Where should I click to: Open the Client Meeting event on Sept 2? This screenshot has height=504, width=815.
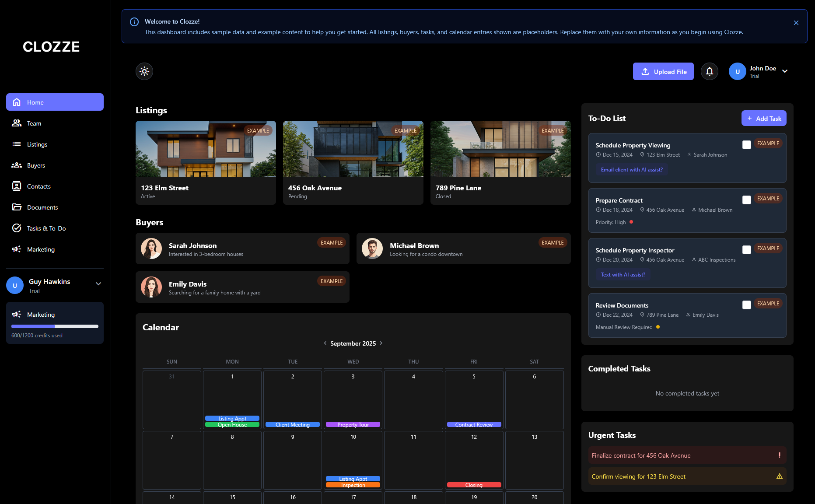pyautogui.click(x=293, y=425)
